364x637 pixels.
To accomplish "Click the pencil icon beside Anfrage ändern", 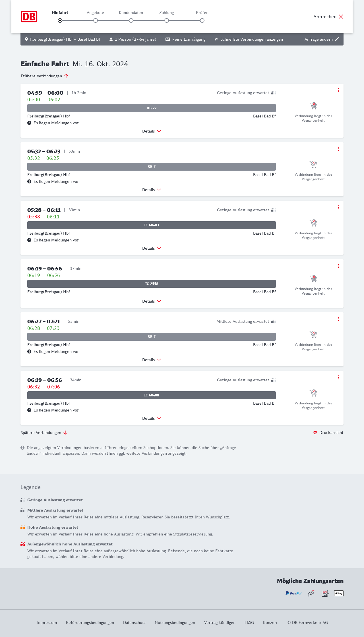I will pyautogui.click(x=337, y=39).
